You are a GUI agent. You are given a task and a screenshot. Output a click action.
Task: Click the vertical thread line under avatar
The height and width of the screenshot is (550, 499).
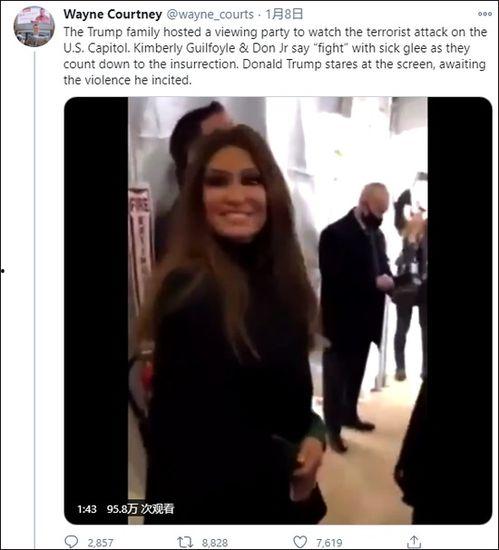(34, 300)
